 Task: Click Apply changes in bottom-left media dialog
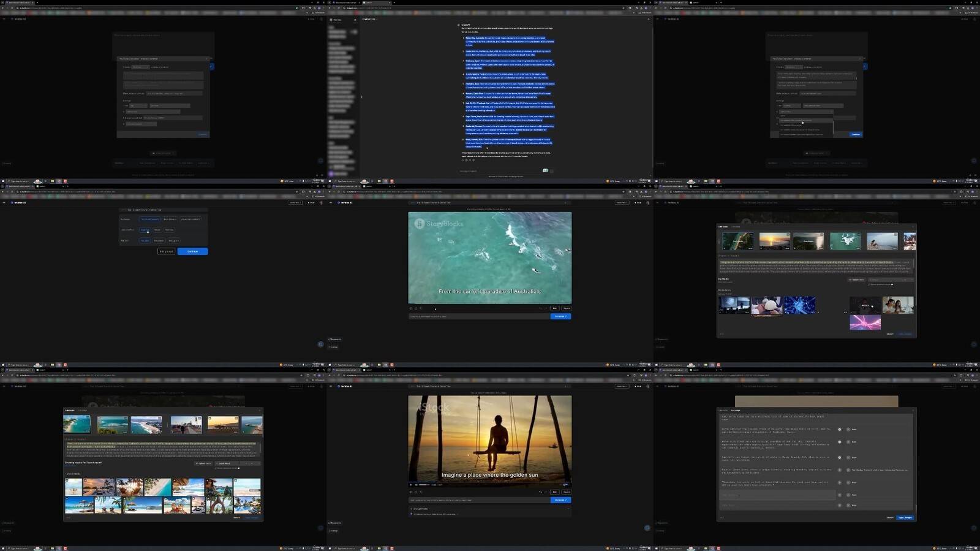click(252, 517)
